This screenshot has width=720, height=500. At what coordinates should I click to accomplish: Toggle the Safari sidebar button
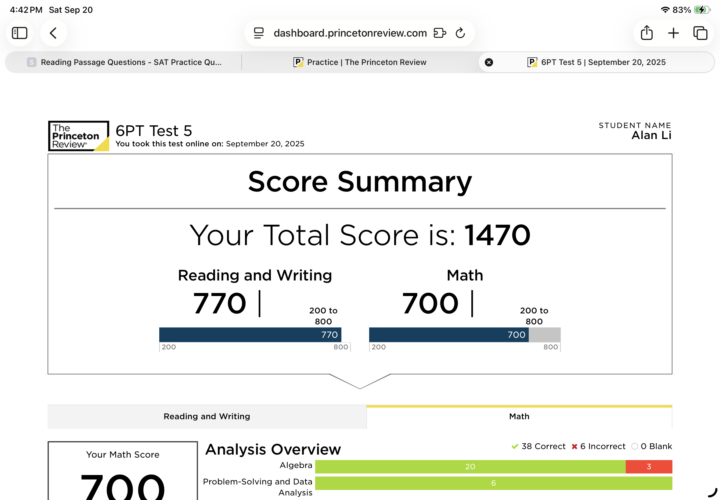19,33
